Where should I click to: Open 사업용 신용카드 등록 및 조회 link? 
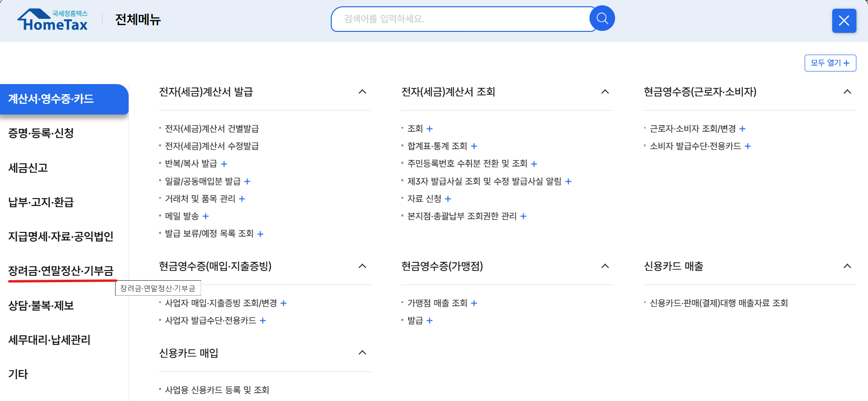pyautogui.click(x=217, y=390)
